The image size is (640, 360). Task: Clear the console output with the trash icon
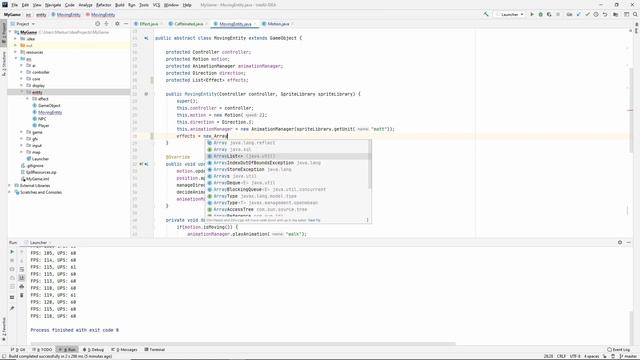[x=22, y=295]
